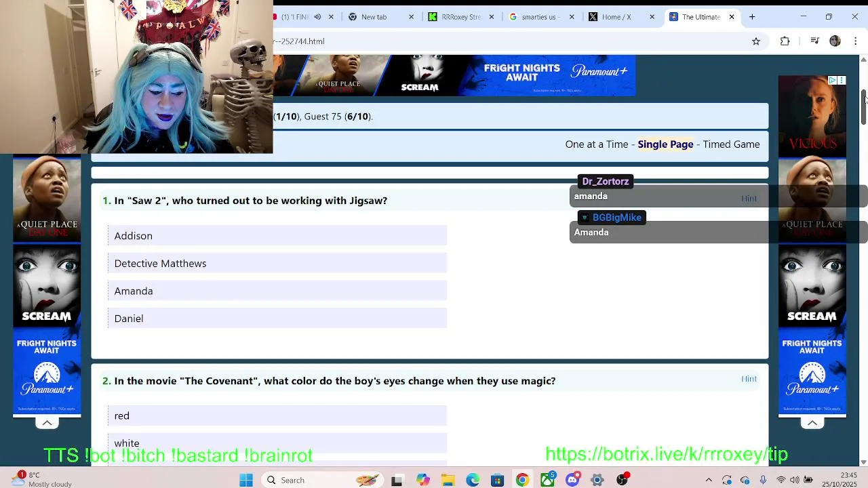Switch to the 'smarties us' Google tab
The height and width of the screenshot is (488, 868).
click(540, 17)
